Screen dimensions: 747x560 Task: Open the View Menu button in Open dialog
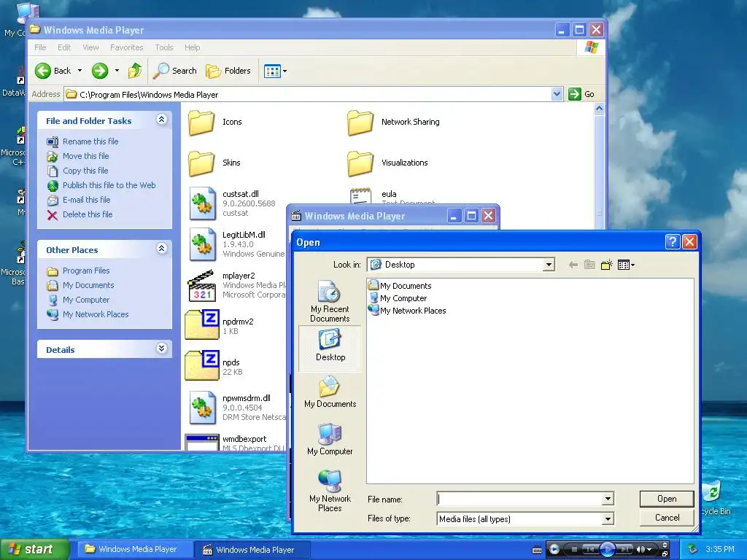pyautogui.click(x=626, y=265)
